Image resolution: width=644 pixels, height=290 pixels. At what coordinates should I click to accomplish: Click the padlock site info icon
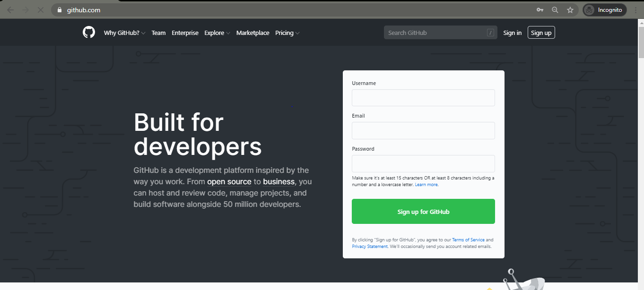coord(60,10)
